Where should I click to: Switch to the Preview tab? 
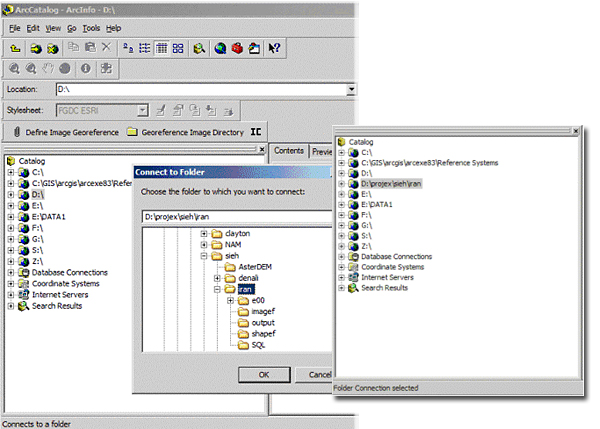click(321, 152)
